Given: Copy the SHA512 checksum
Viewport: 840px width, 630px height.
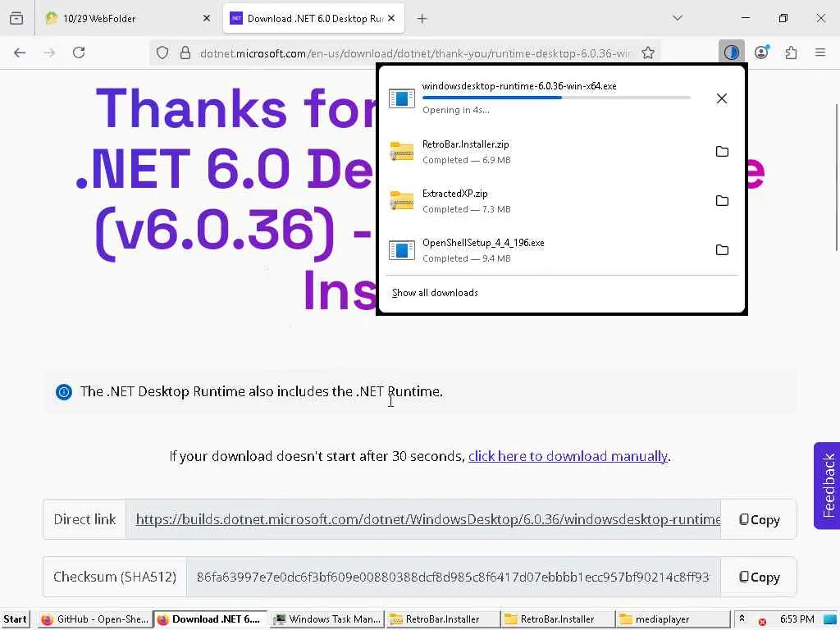Looking at the screenshot, I should (759, 577).
